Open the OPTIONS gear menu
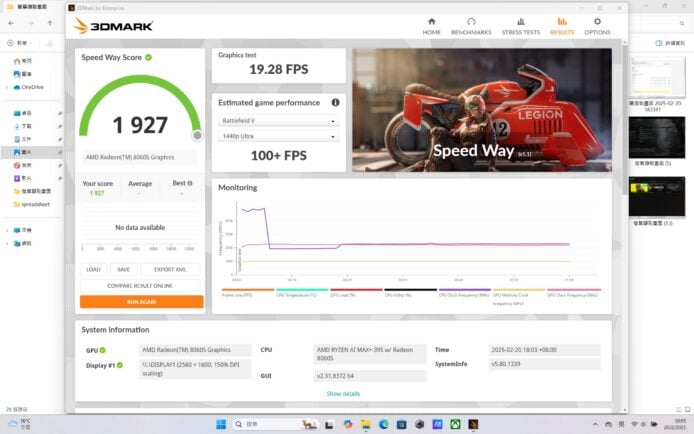 click(x=597, y=25)
